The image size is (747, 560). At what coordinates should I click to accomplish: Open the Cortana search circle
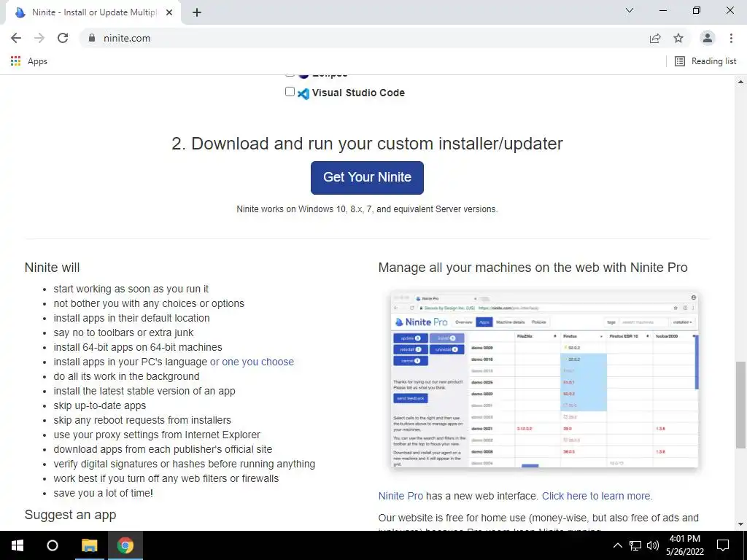click(53, 545)
